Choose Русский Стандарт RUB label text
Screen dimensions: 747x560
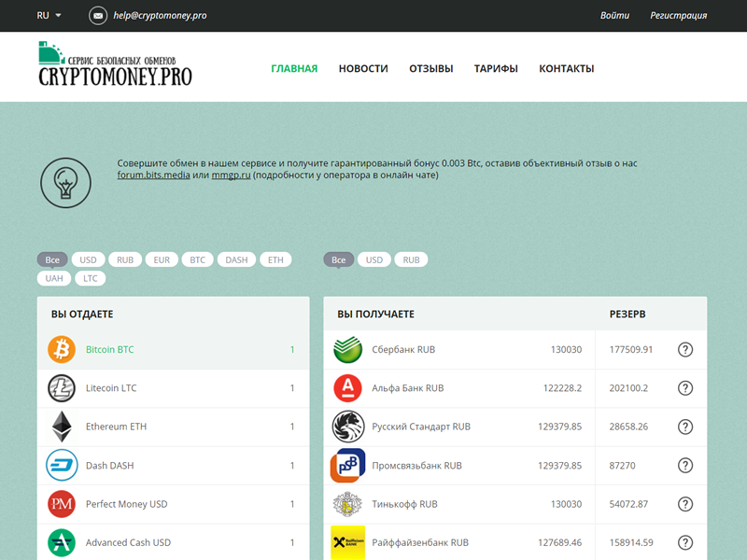point(421,427)
